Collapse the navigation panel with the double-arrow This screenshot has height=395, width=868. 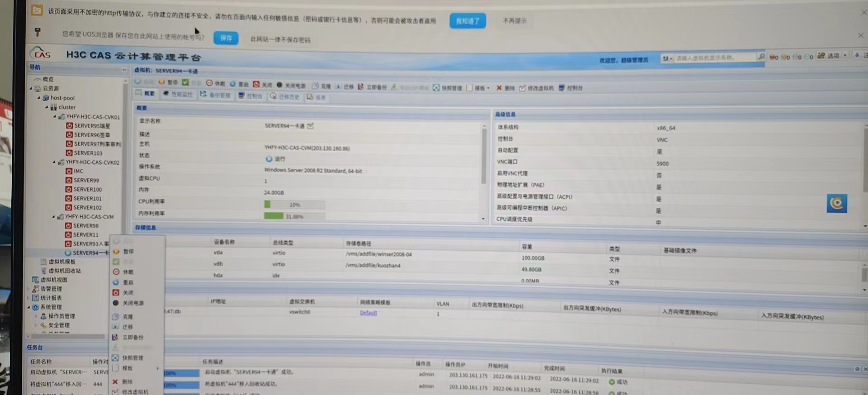[x=124, y=70]
